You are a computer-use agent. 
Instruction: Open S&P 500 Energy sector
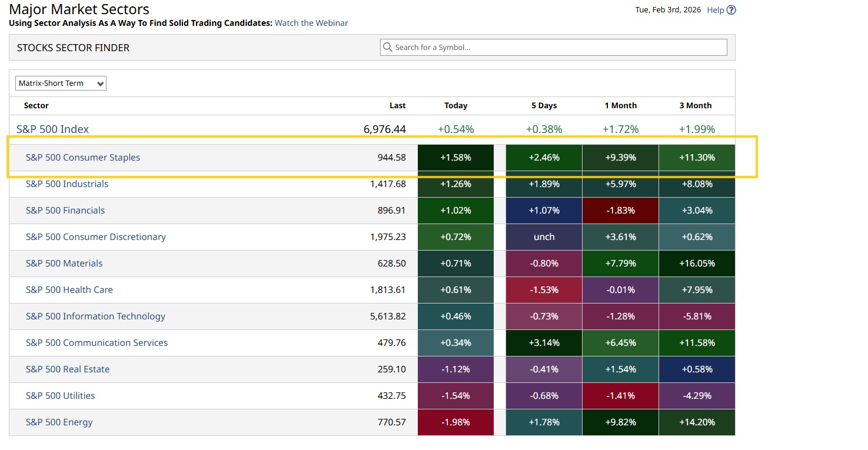coord(59,422)
